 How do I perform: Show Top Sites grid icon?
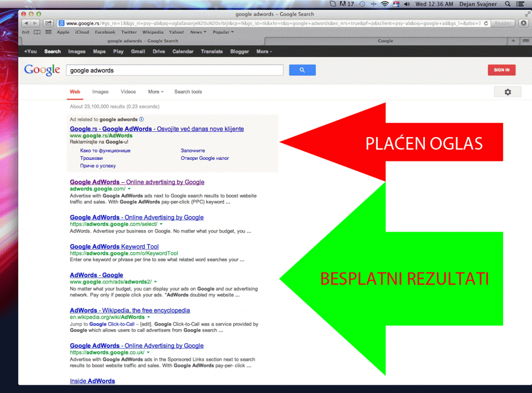pos(48,32)
